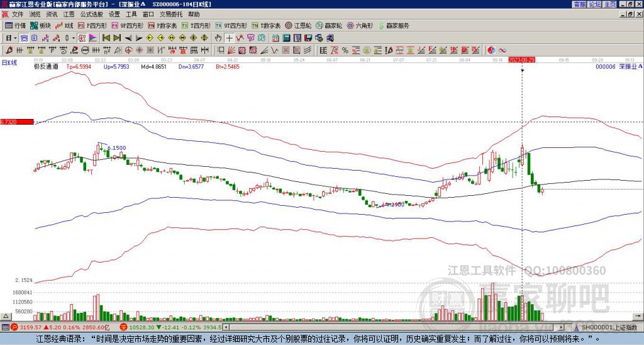Screen dimensions: 644x345
Task: Click the 2023-08-29 date marker
Action: click(521, 60)
